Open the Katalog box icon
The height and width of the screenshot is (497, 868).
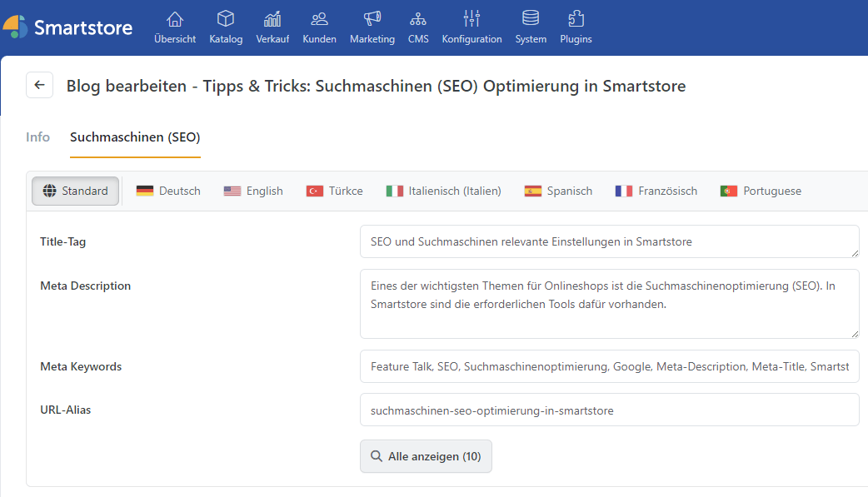[226, 20]
